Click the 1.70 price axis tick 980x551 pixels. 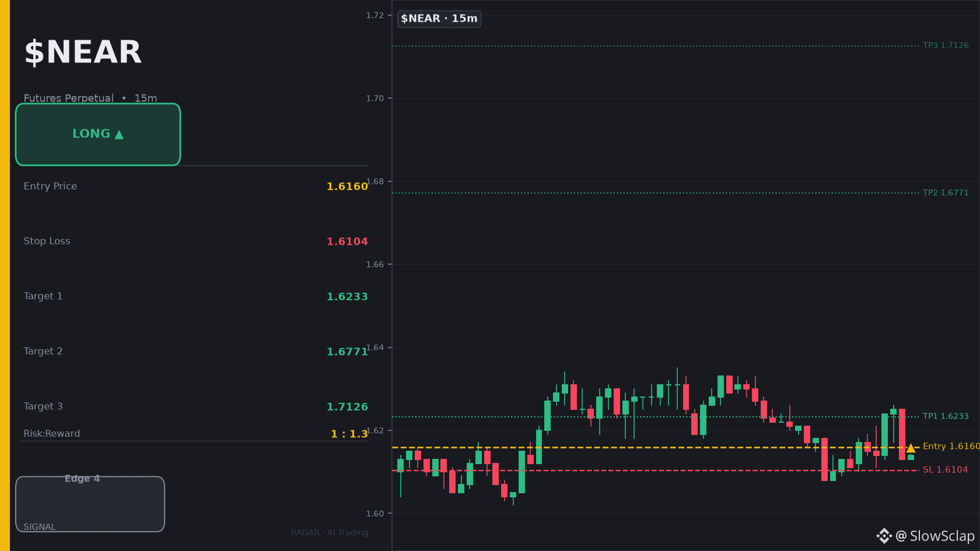point(375,99)
